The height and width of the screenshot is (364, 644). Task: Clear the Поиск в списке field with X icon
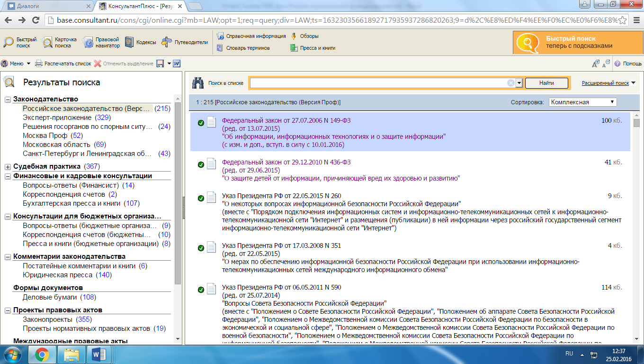[x=511, y=83]
